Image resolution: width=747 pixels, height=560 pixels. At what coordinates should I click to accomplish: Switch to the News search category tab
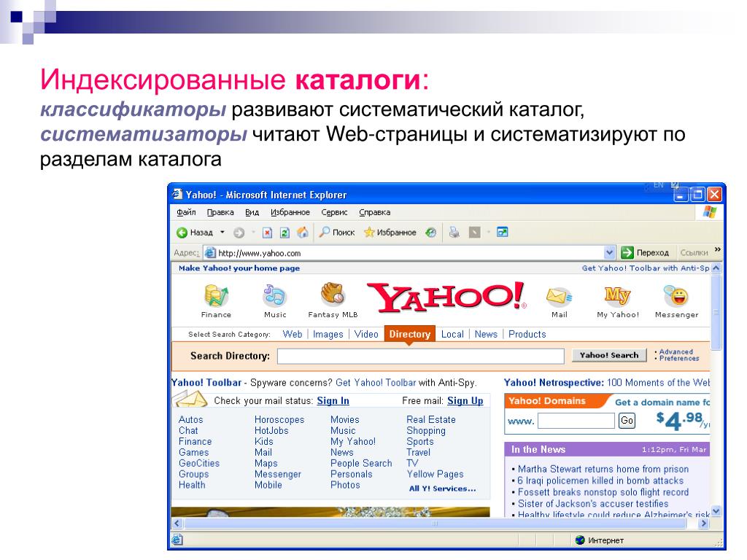pos(485,334)
